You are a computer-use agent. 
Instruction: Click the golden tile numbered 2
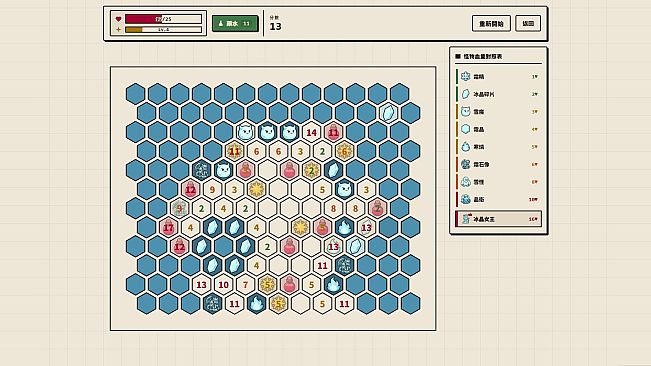click(311, 170)
